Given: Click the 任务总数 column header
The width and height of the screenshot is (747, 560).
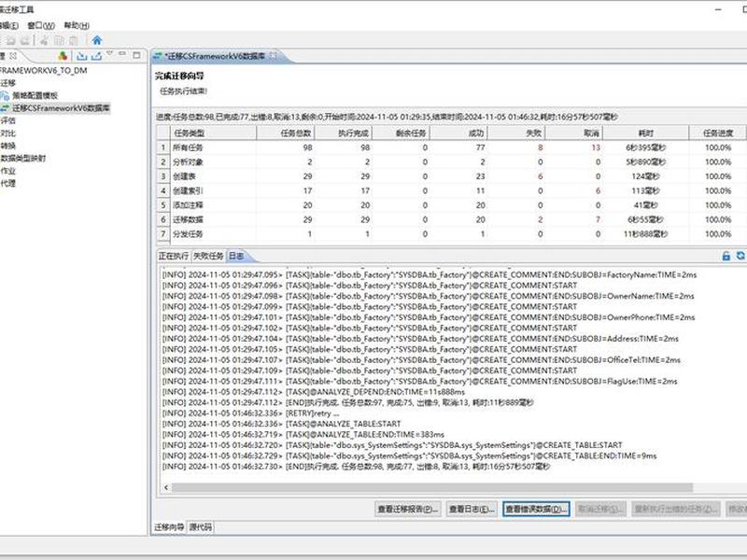Looking at the screenshot, I should click(x=286, y=133).
